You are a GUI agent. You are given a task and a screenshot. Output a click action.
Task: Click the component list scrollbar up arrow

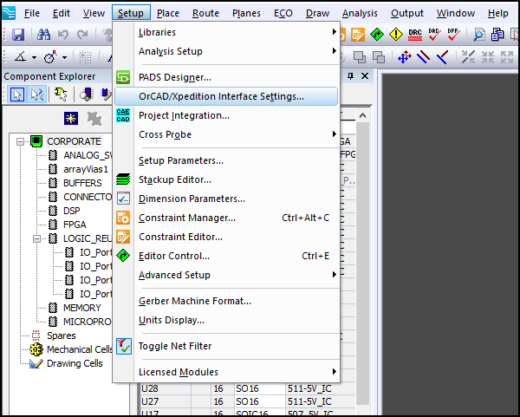(x=363, y=116)
